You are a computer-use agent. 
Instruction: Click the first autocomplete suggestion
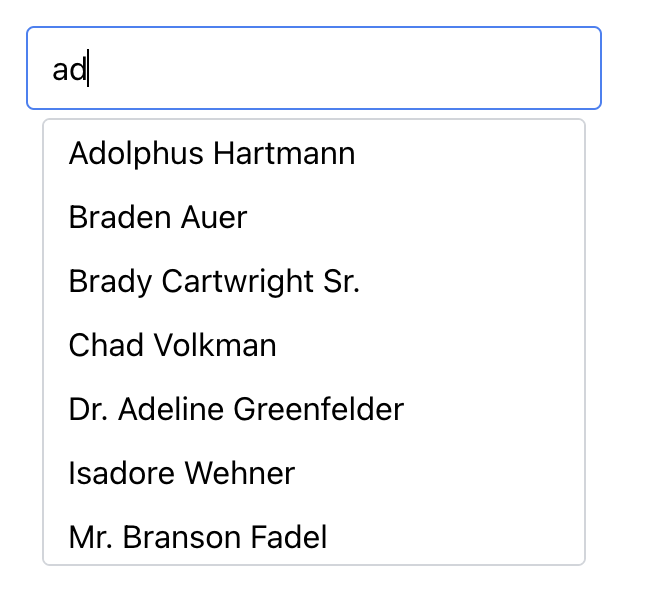(212, 154)
